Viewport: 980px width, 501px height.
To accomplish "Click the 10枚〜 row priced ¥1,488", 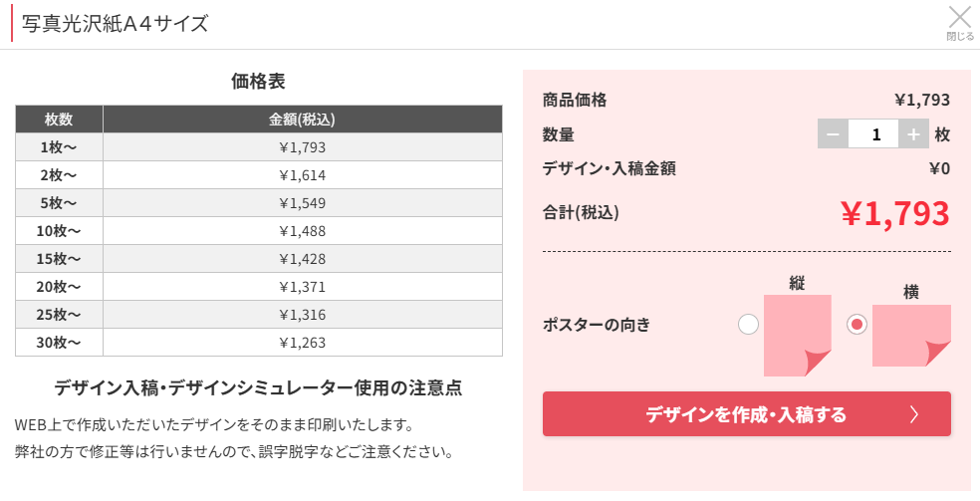I will 259,231.
